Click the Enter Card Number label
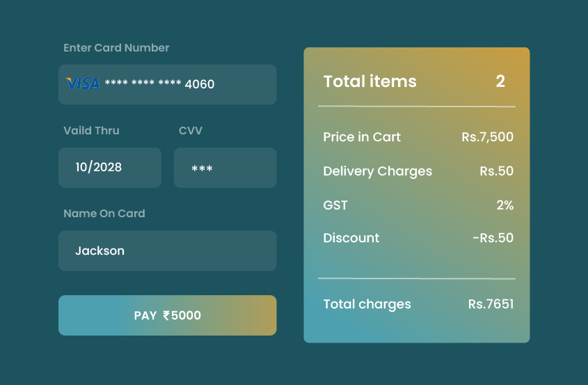The image size is (588, 385). pos(116,48)
